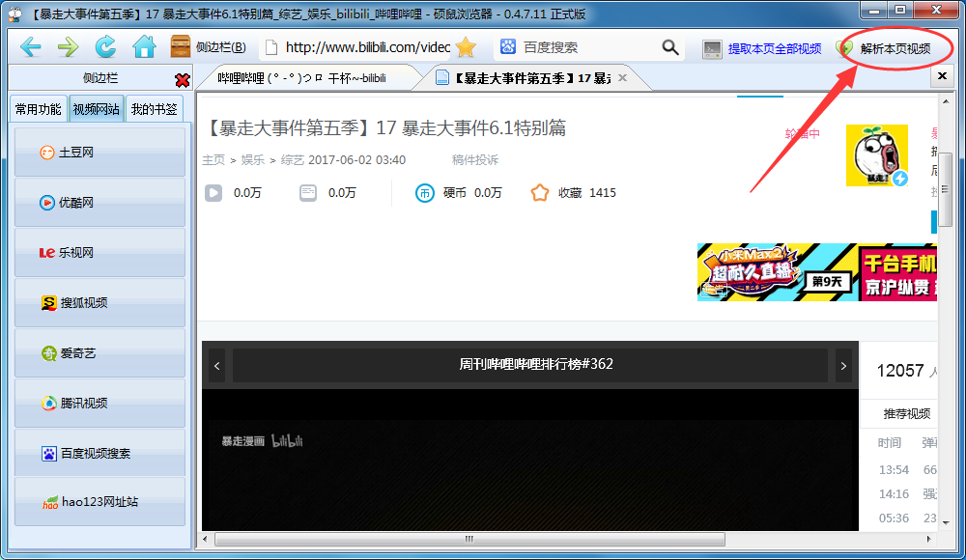Click the vertical scrollbar down arrow
The height and width of the screenshot is (560, 966).
(x=946, y=523)
